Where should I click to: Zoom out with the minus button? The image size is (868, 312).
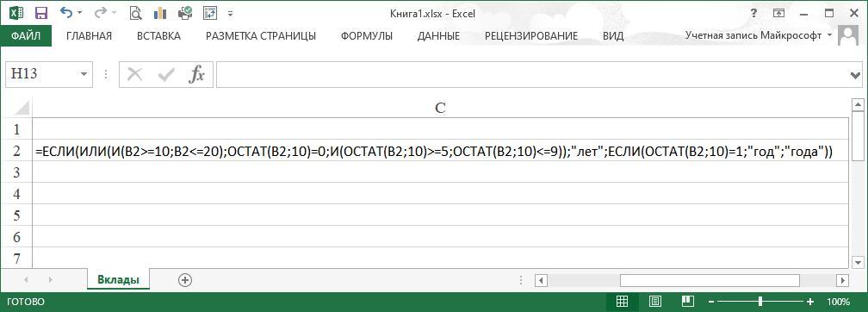click(711, 302)
